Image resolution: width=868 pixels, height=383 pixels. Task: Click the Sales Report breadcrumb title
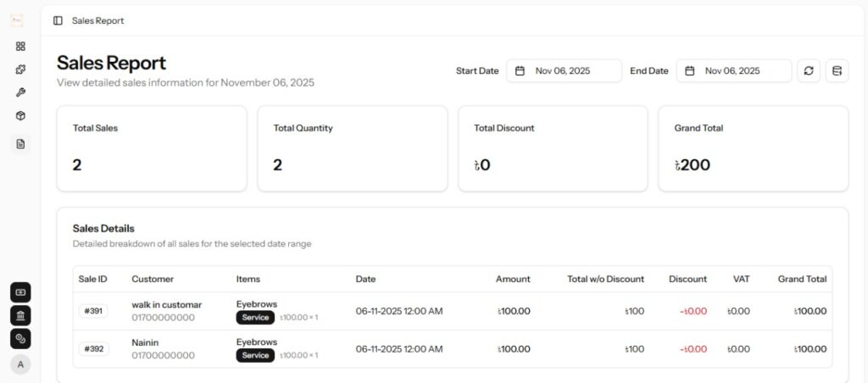pos(97,20)
